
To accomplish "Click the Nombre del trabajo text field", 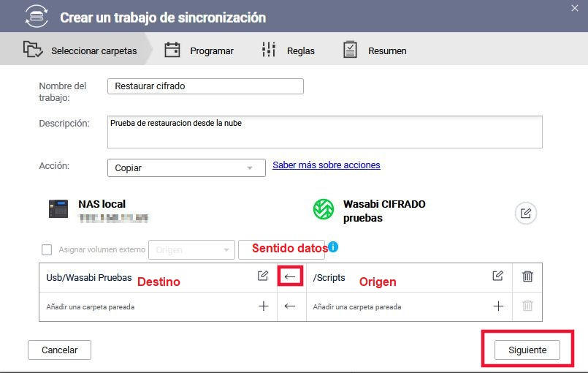I will pos(205,86).
